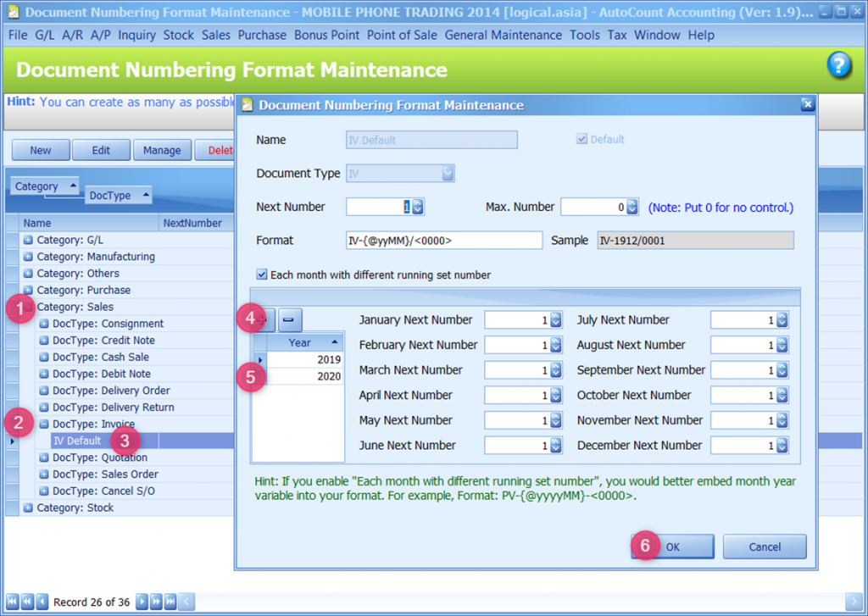Go to first record navigation arrow
The width and height of the screenshot is (868, 616).
click(13, 602)
